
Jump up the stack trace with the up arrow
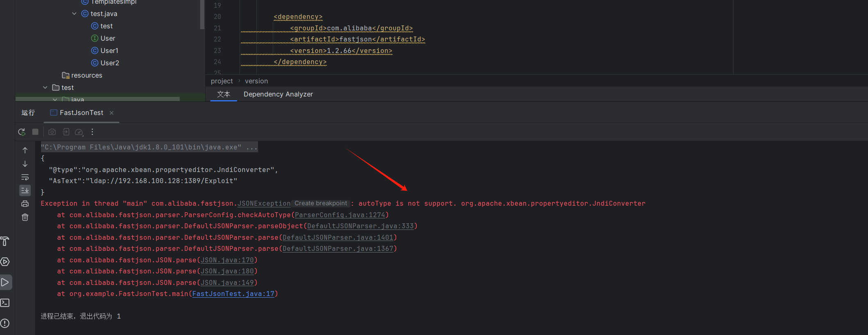(25, 150)
